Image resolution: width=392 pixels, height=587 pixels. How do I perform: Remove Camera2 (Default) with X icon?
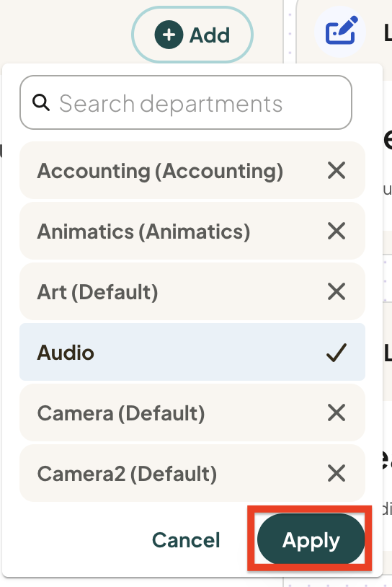(x=337, y=473)
